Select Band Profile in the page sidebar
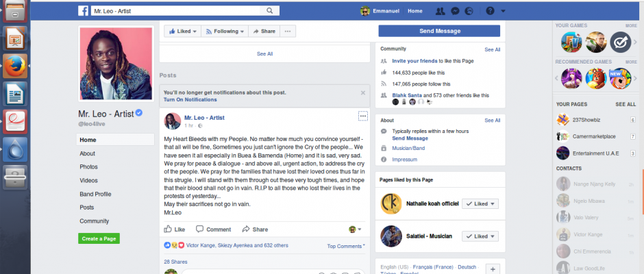 tap(95, 194)
